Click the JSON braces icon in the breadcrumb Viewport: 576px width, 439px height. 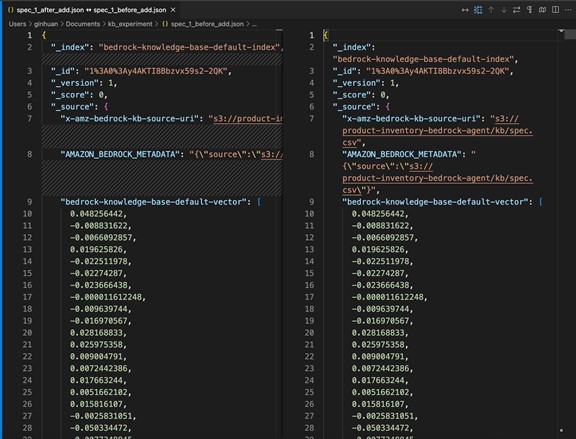point(165,24)
